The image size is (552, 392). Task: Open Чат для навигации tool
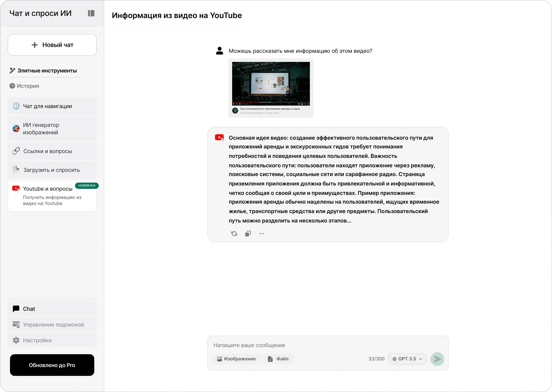point(52,106)
